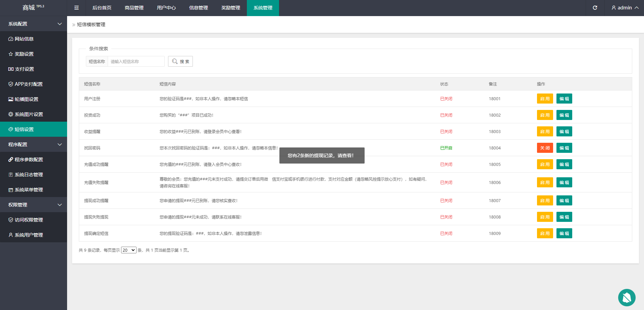
Task: Click the sidebar collapse hamburger icon
Action: [76, 8]
